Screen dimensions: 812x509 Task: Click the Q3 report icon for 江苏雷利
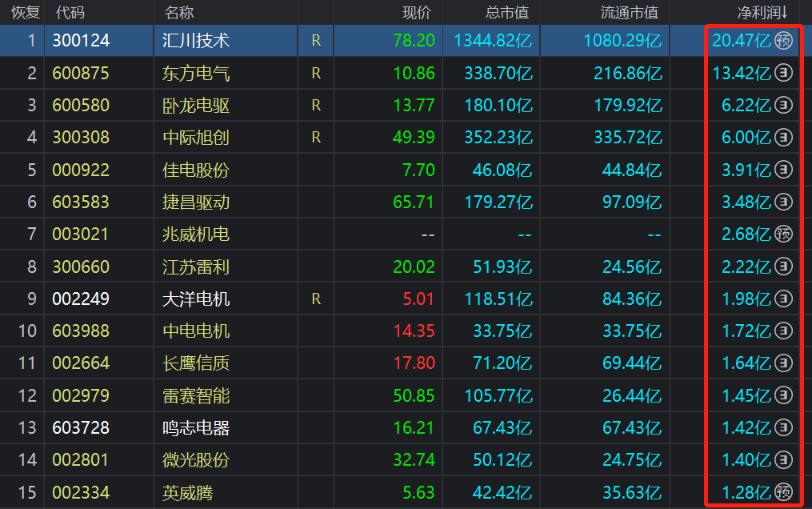783,267
